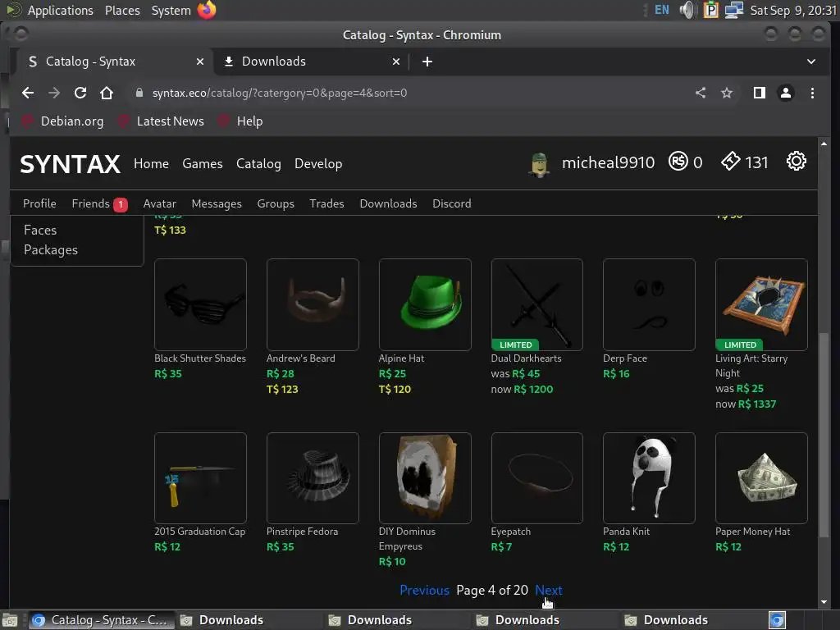Screen dimensions: 840x630
Task: Toggle the browser side panel icon
Action: 759,93
